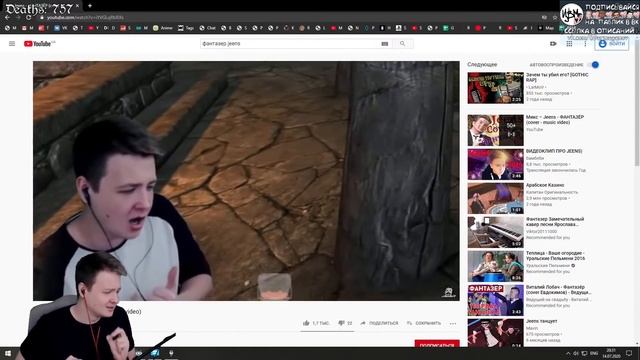Screen dimensions: 640x360
Task: Open the three-dot settings menu in YouTube header
Action: pos(585,44)
